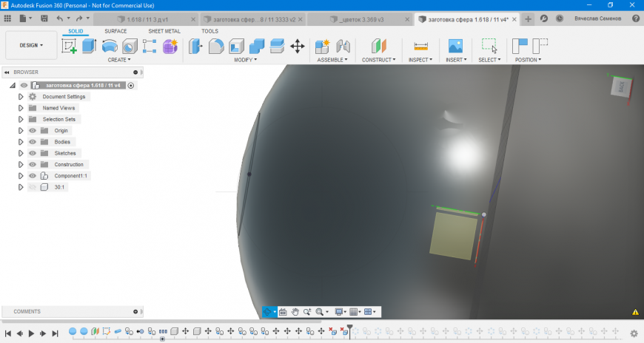
Task: Expand the Selection Sets node
Action: pyautogui.click(x=21, y=120)
